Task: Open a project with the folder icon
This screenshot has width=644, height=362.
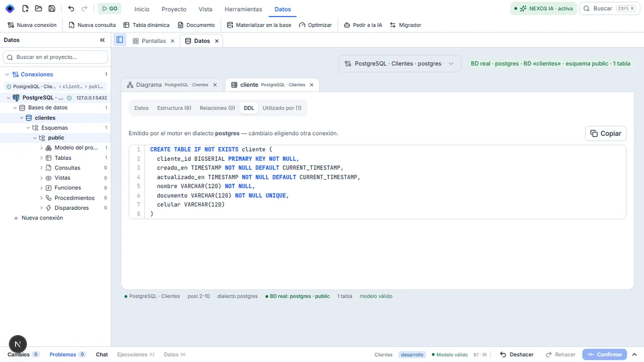Action: pos(39,9)
